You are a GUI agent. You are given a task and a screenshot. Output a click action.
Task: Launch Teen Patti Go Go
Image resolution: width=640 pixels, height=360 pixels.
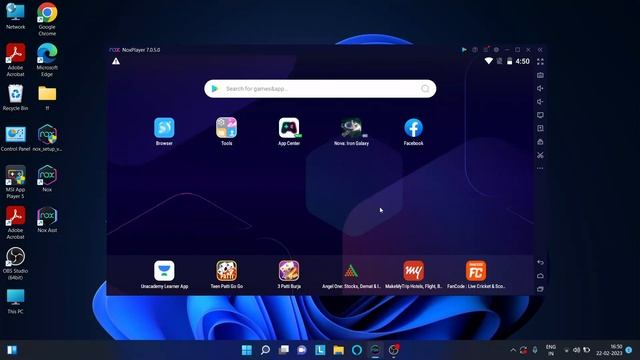coord(227,271)
